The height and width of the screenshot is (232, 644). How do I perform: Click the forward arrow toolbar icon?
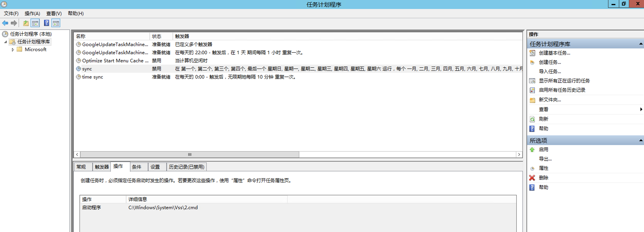pos(14,23)
